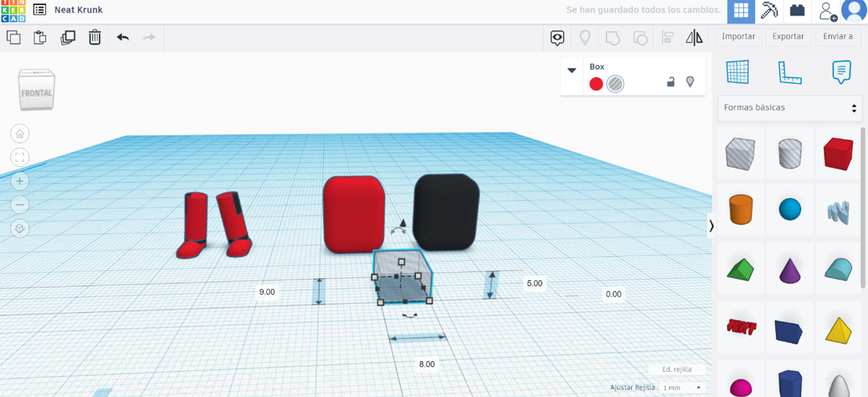Viewport: 868px width, 397px height.
Task: Open the Box red color swatch
Action: [x=595, y=84]
